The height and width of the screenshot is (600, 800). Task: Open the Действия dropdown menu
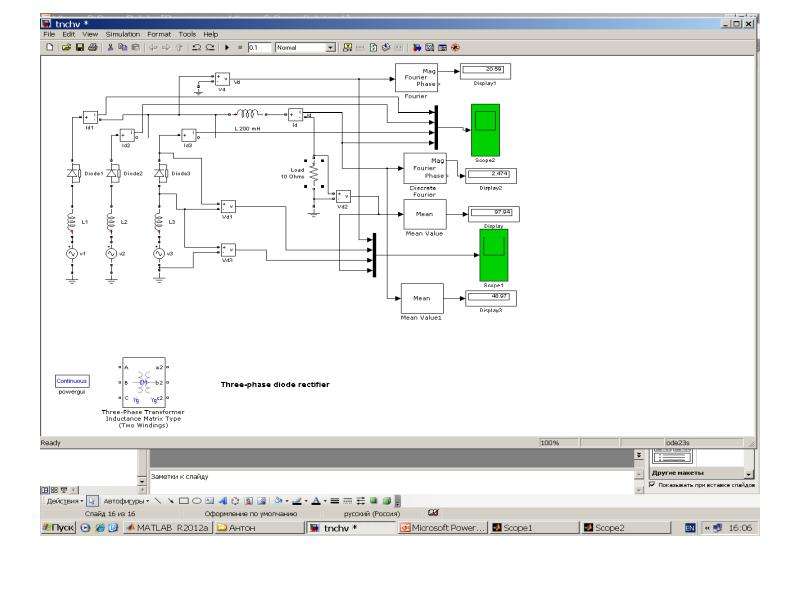click(65, 501)
